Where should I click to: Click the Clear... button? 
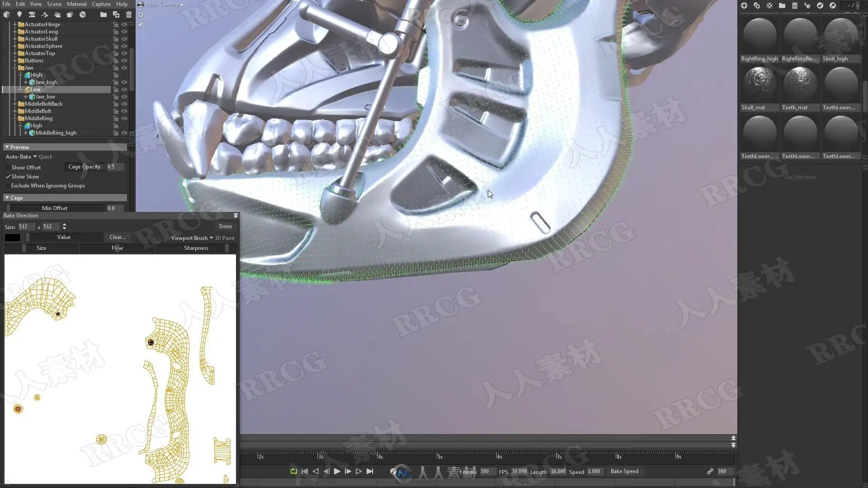pos(117,237)
